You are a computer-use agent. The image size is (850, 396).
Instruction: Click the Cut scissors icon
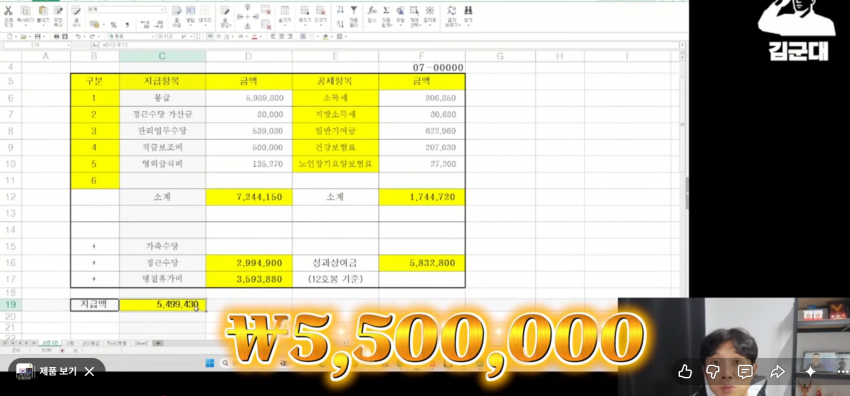tap(8, 11)
